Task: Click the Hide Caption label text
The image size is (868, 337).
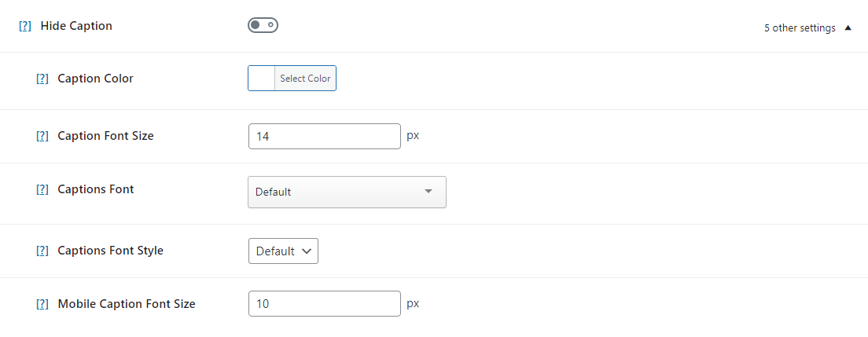Action: point(76,26)
